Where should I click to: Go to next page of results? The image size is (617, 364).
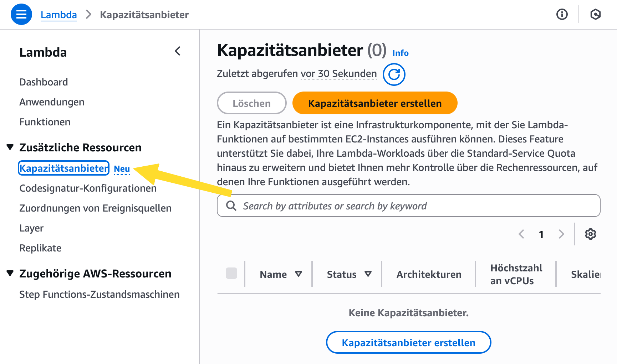coord(561,234)
